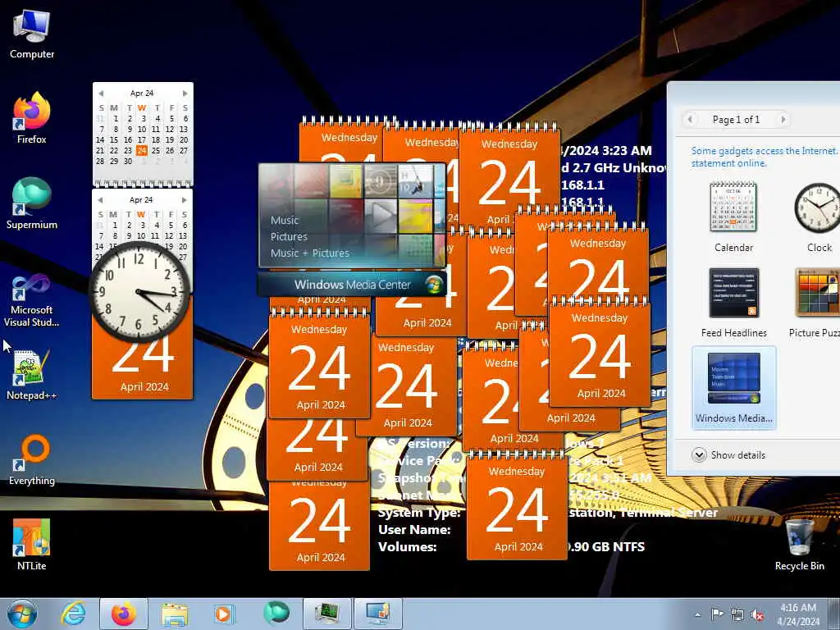Click the Windows Media Center launch bar
The image size is (840, 630).
click(351, 285)
